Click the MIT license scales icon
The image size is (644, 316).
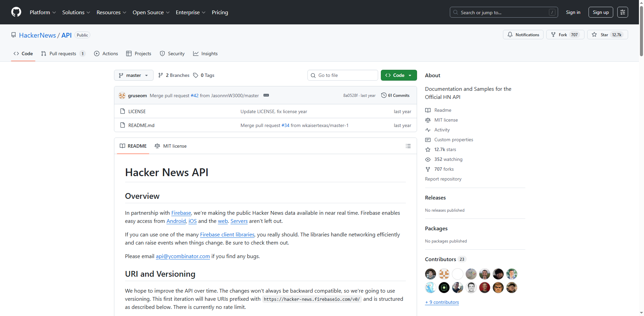pos(428,120)
